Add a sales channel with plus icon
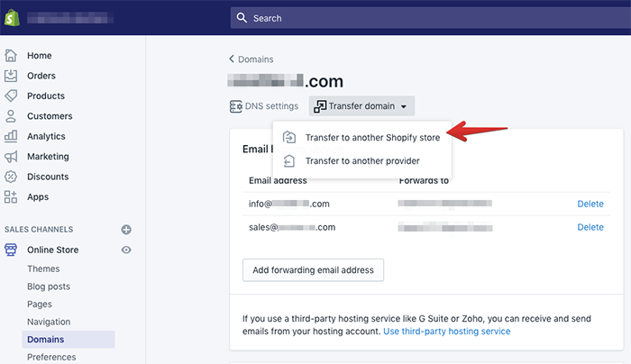Image resolution: width=631 pixels, height=364 pixels. coord(126,230)
